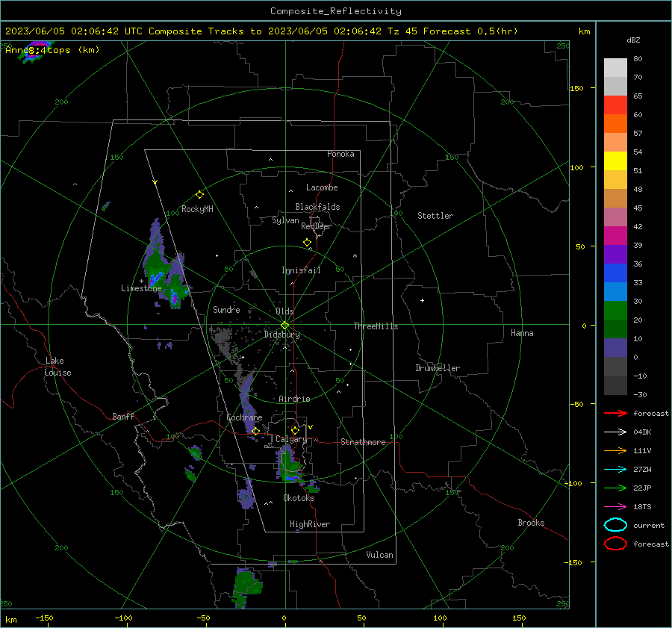The image size is (672, 628).
Task: Click the Cochrane label
Action: [244, 417]
